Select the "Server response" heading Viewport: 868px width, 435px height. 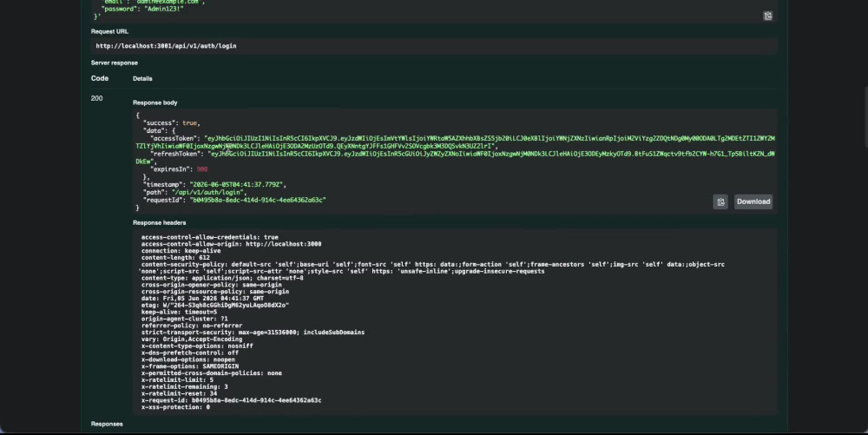click(x=114, y=63)
